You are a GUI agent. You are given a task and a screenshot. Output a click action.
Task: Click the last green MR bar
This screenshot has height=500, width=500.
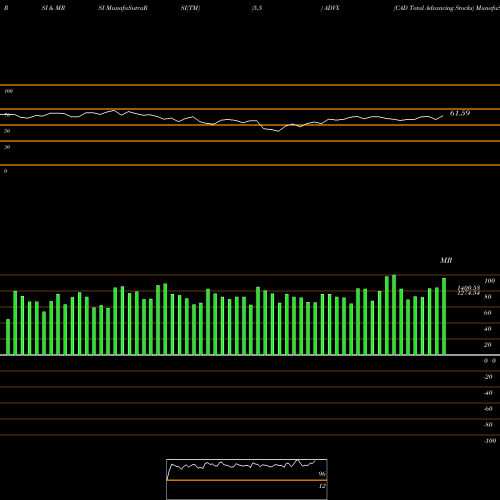(x=444, y=316)
